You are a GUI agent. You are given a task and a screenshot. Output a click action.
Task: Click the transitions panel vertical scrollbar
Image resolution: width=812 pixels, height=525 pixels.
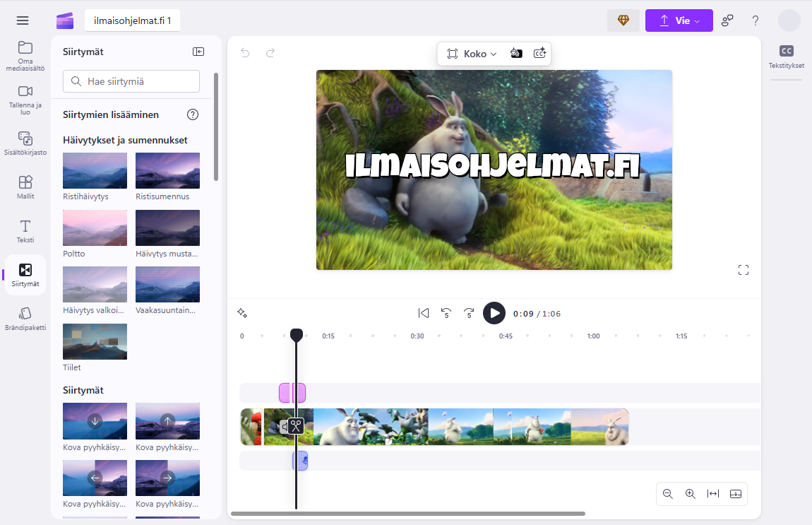[x=216, y=127]
